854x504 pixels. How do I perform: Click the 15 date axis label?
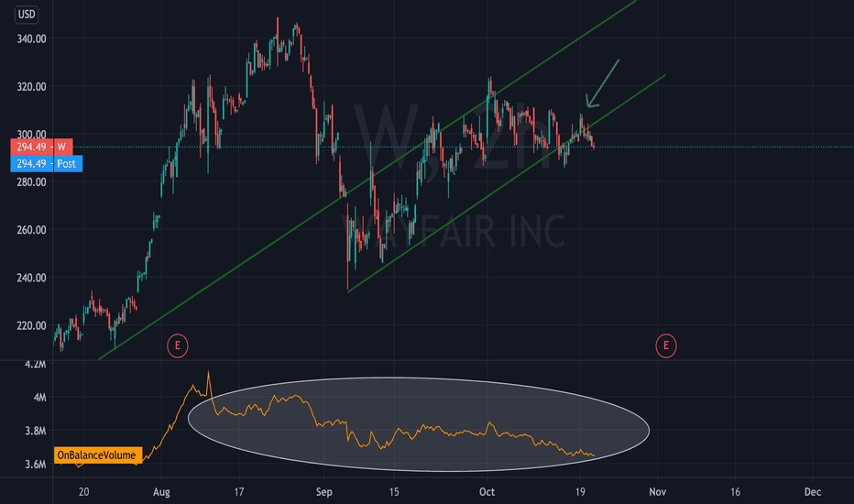coord(394,492)
